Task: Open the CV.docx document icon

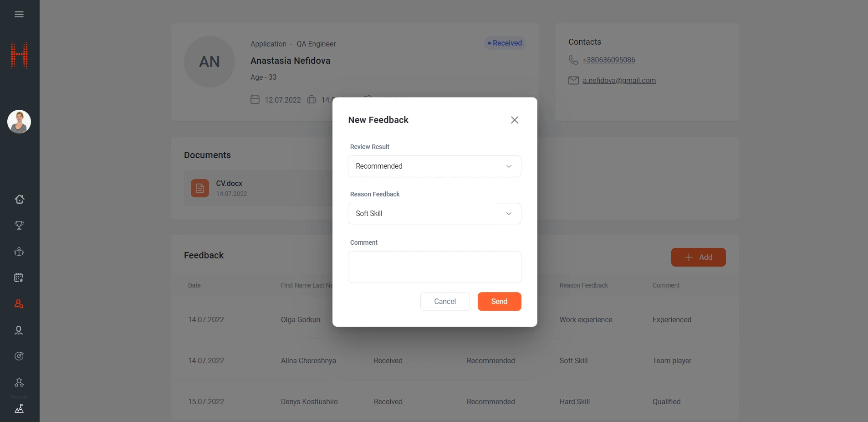Action: point(200,188)
